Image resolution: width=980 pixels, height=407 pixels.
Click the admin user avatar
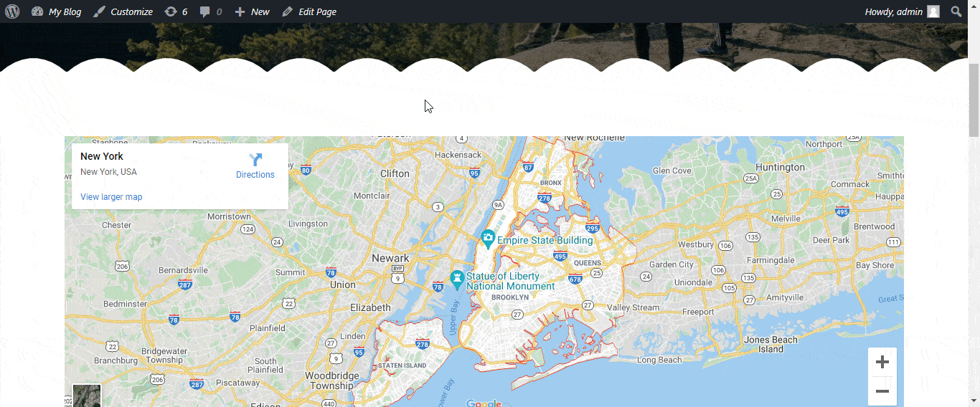(933, 11)
